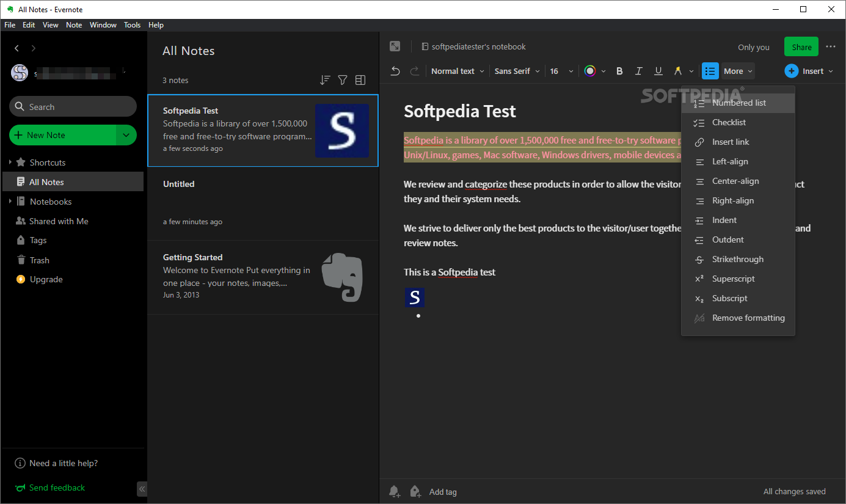Viewport: 846px width, 504px height.
Task: Open the Sans Serif font dropdown
Action: click(517, 71)
